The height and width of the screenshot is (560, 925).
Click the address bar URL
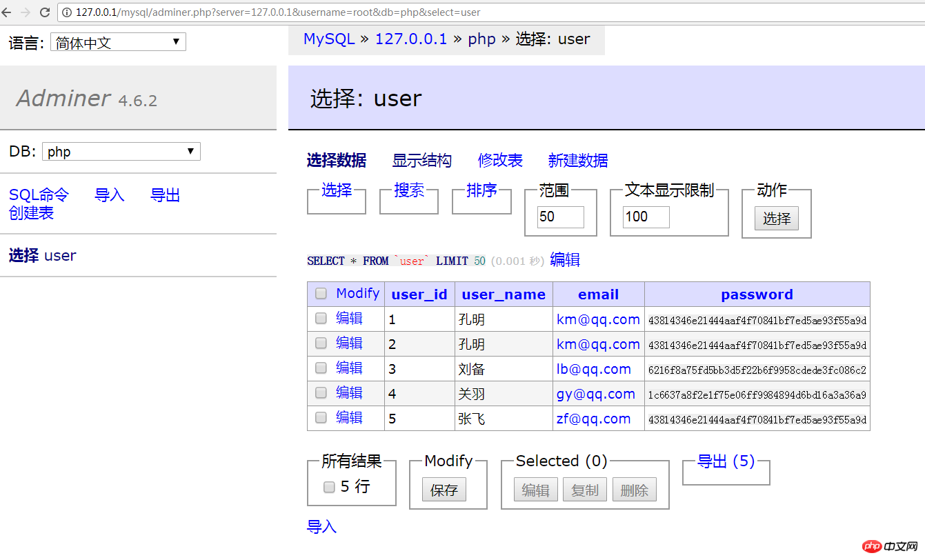[x=278, y=12]
